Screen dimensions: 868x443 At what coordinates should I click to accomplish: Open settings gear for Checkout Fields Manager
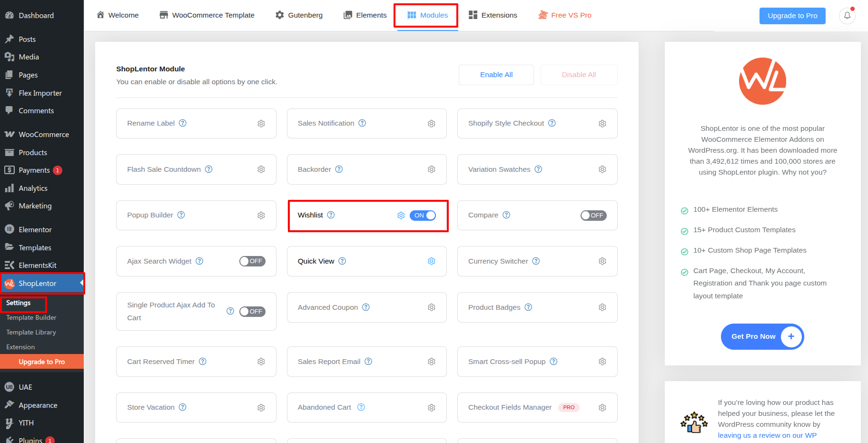click(x=602, y=408)
